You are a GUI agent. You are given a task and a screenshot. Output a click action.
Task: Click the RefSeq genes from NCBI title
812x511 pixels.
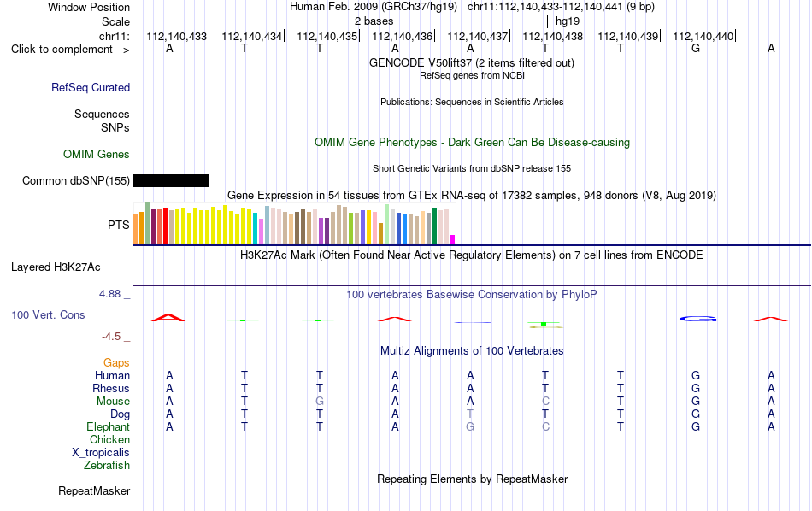tap(472, 75)
